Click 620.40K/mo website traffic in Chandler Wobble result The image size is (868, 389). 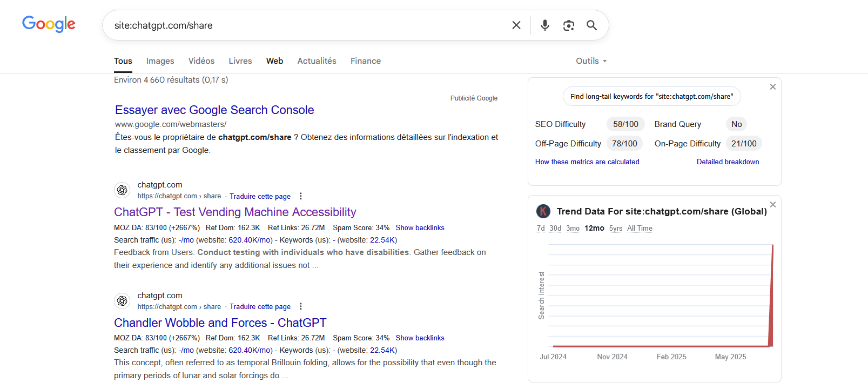(x=250, y=350)
